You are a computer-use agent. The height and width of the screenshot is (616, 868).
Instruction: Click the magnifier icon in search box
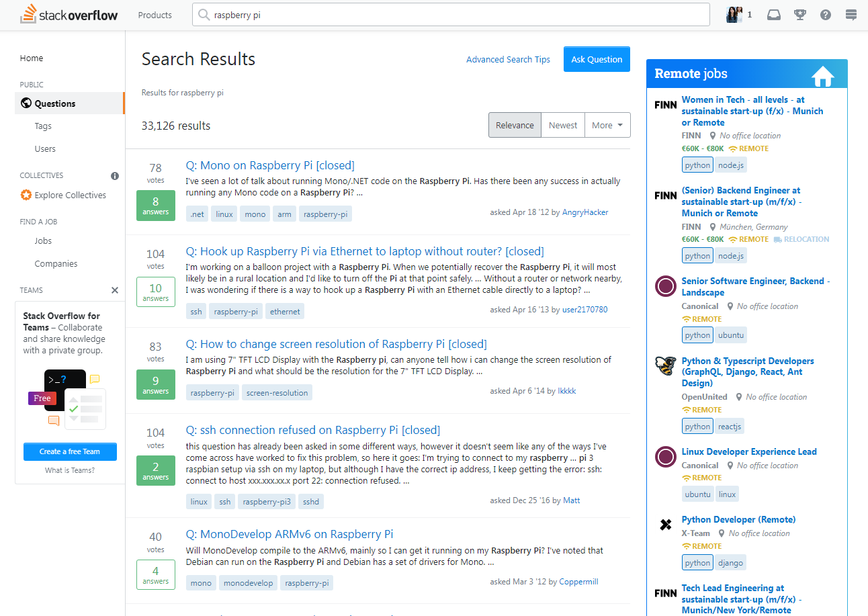(204, 15)
